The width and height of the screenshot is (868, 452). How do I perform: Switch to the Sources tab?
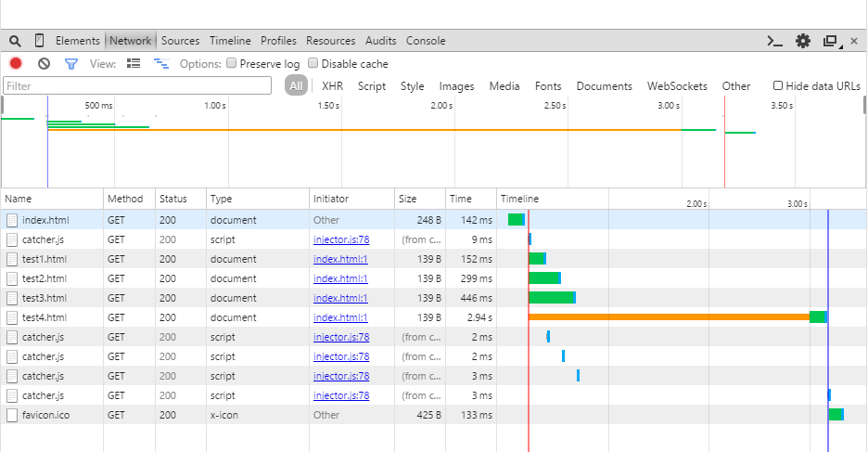(x=180, y=41)
